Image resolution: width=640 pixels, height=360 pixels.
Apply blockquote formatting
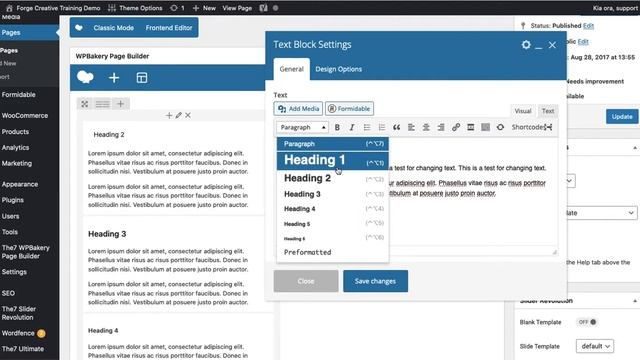pyautogui.click(x=396, y=127)
